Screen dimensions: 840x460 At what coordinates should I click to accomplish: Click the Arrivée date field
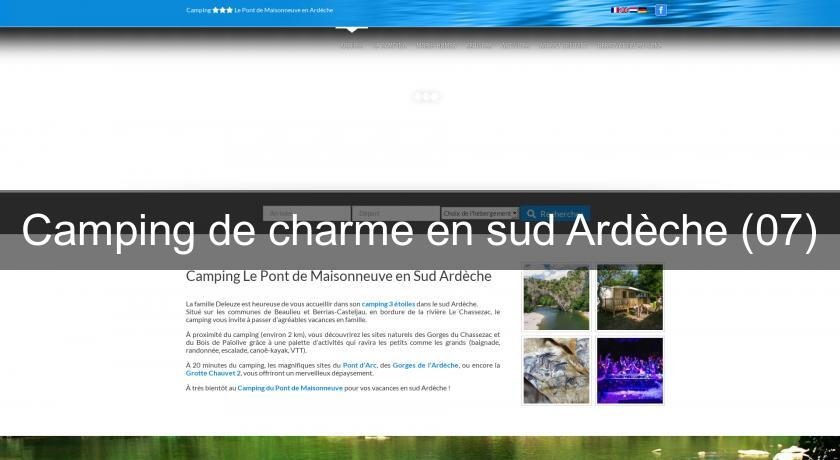point(306,213)
